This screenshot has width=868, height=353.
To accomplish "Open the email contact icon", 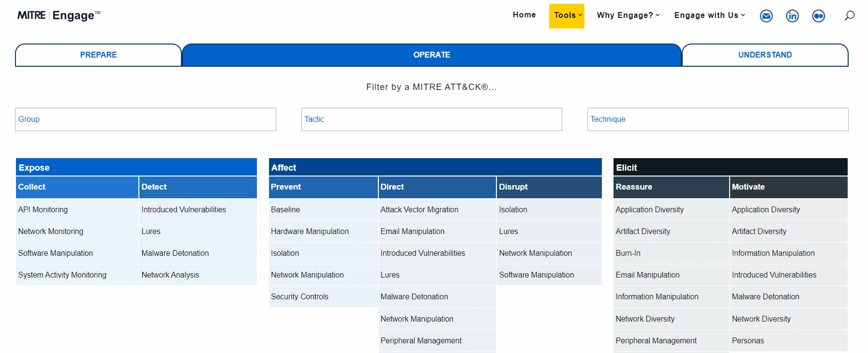I will pyautogui.click(x=766, y=16).
